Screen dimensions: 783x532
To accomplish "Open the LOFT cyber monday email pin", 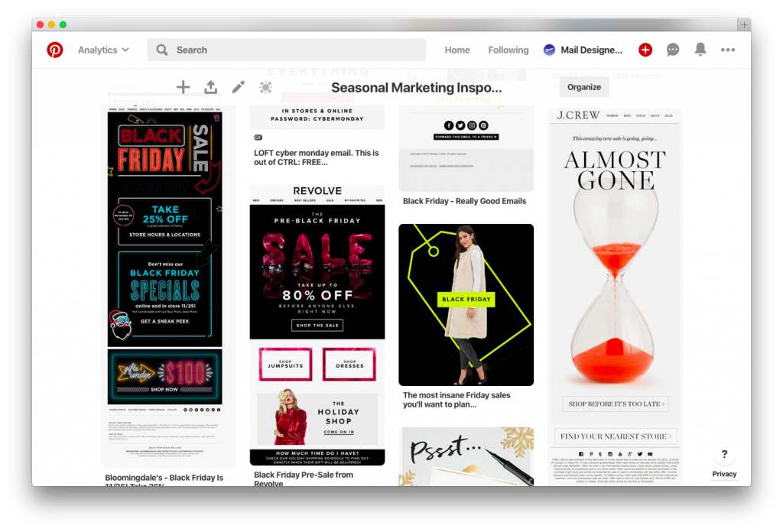I will [317, 115].
